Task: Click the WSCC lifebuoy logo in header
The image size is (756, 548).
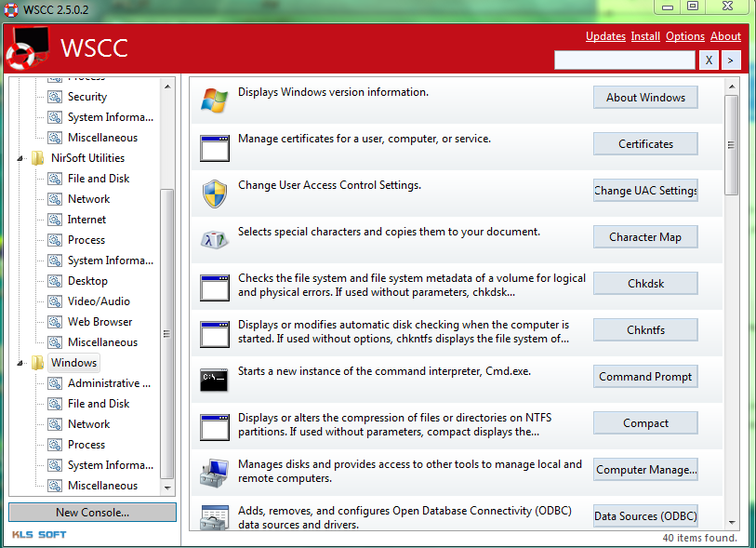Action: (x=27, y=47)
